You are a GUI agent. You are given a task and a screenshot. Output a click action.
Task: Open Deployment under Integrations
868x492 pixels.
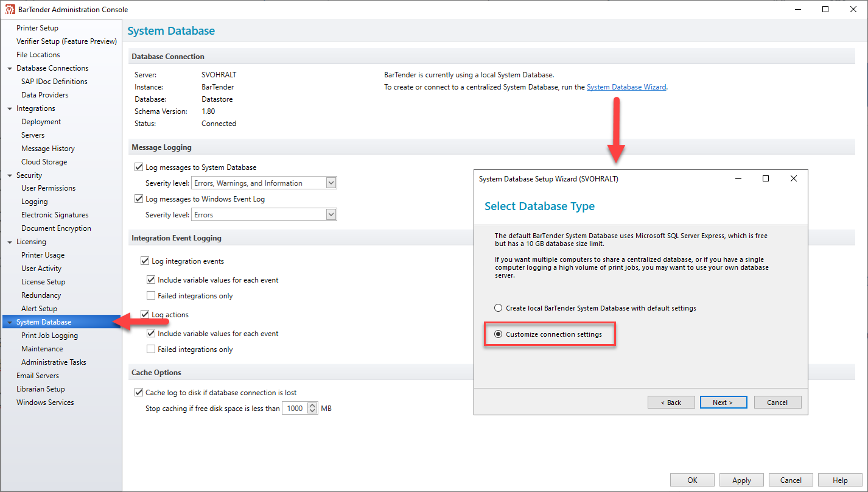[41, 122]
